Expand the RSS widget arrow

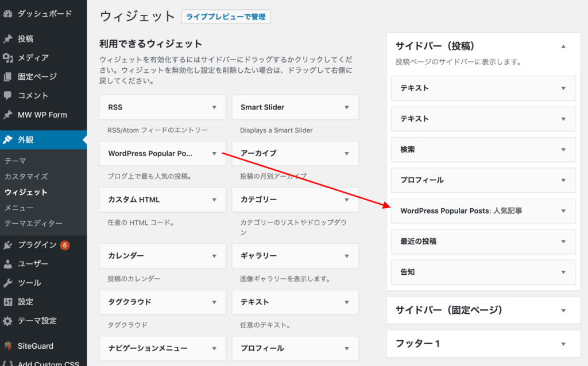[214, 107]
